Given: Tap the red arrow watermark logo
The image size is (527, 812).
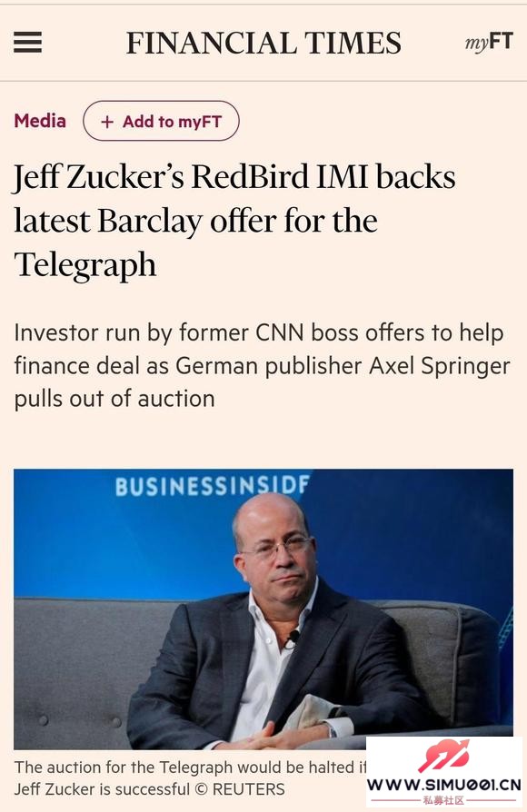Looking at the screenshot, I should pos(443,756).
